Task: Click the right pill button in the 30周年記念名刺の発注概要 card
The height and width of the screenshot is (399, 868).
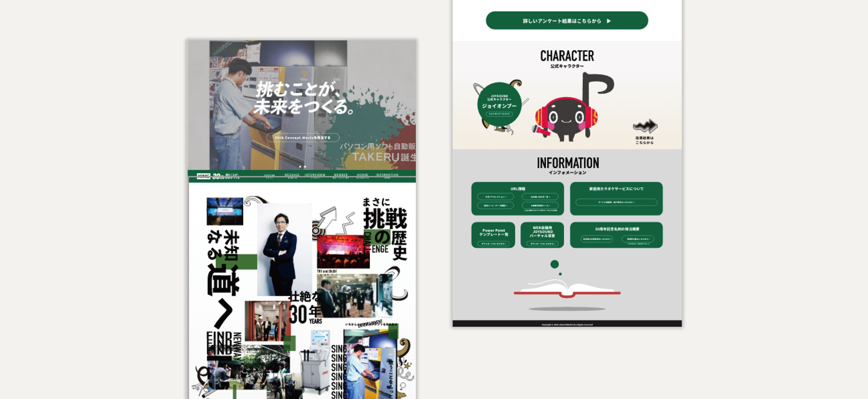Action: pyautogui.click(x=638, y=239)
